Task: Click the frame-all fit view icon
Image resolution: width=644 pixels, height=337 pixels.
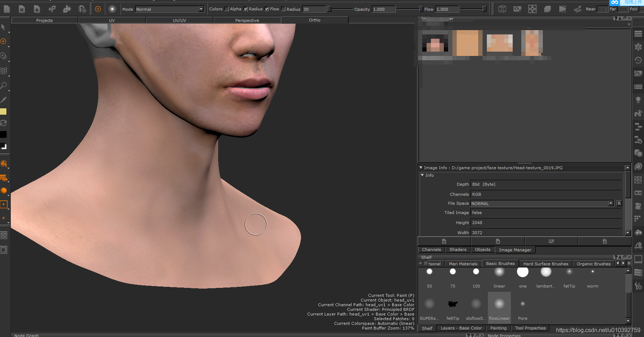Action: 532,9
